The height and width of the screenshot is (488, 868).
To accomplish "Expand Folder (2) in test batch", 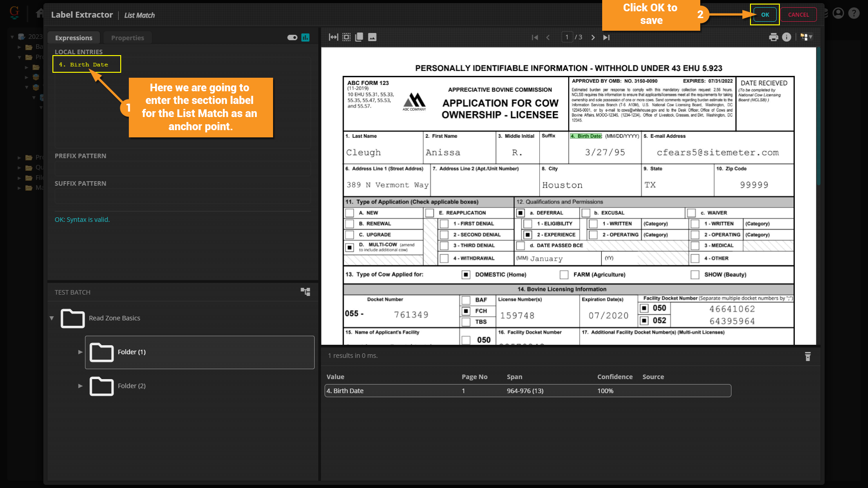I will point(80,386).
